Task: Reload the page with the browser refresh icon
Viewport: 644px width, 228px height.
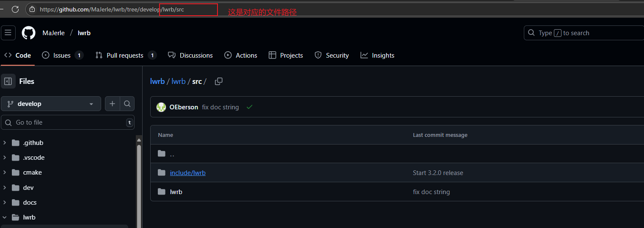Action: point(15,9)
